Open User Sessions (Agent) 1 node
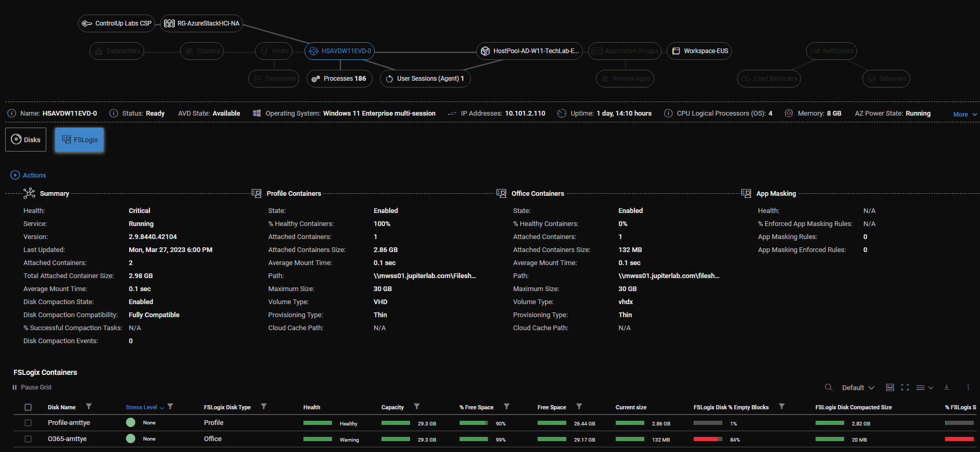This screenshot has height=452, width=980. coord(425,79)
